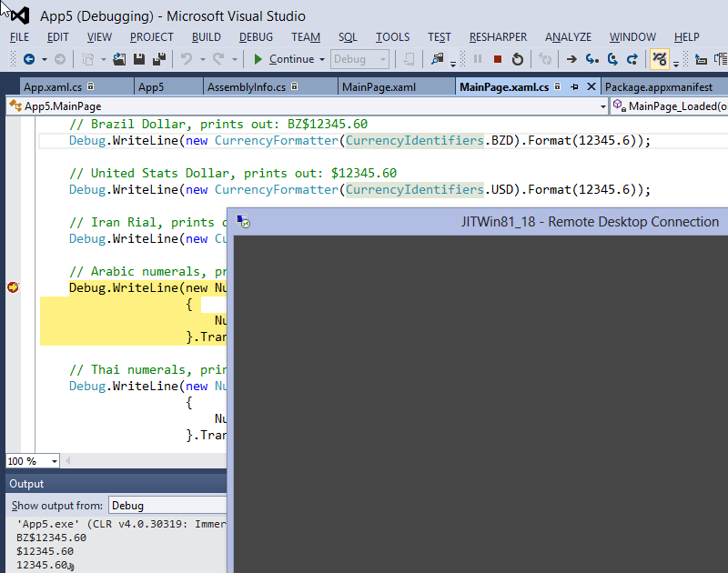The width and height of the screenshot is (728, 573).
Task: Click the thread/stack frame toolbar icon
Action: [x=701, y=59]
